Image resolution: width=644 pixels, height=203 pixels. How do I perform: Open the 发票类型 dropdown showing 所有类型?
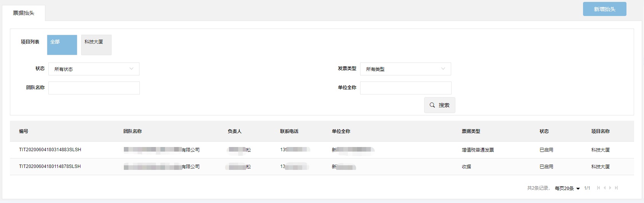(x=405, y=69)
